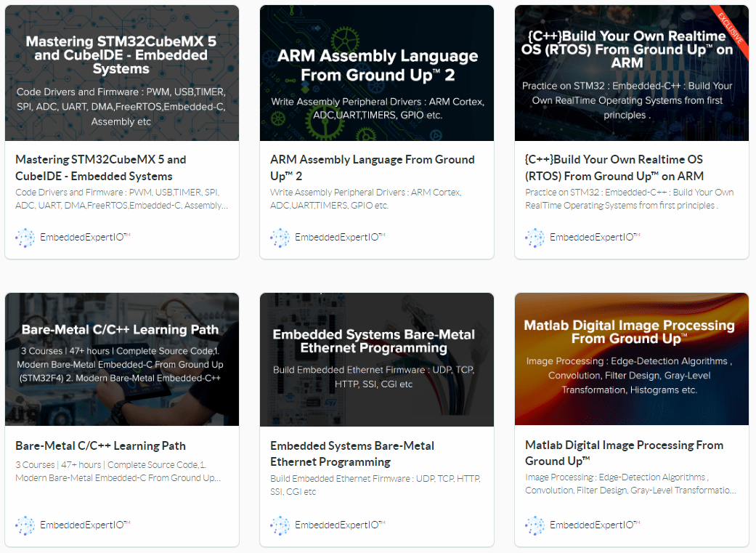Click the EmbeddedExpertIO logo under ARM Assembly Language
This screenshot has width=756, height=553.
click(280, 238)
